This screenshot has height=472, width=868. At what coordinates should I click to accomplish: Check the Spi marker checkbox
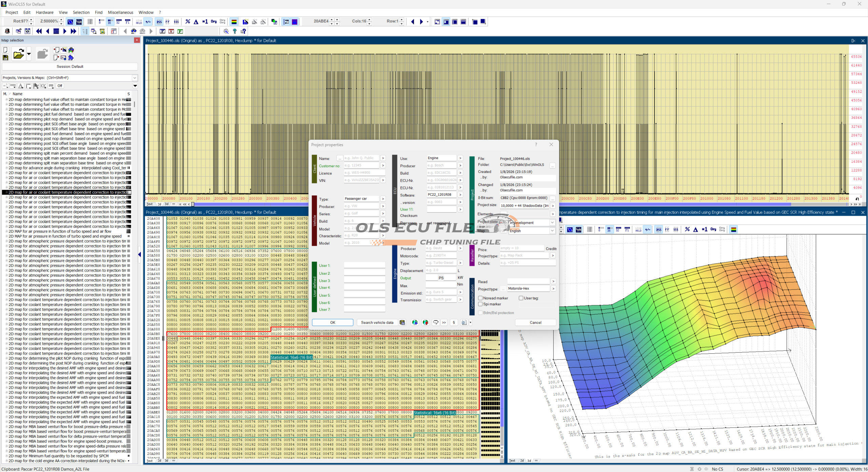pos(480,304)
